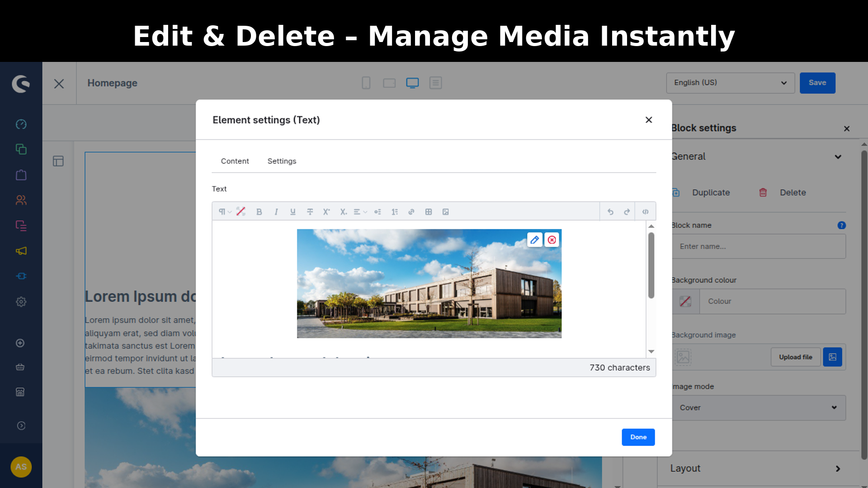Select mobile viewport preview

point(366,83)
